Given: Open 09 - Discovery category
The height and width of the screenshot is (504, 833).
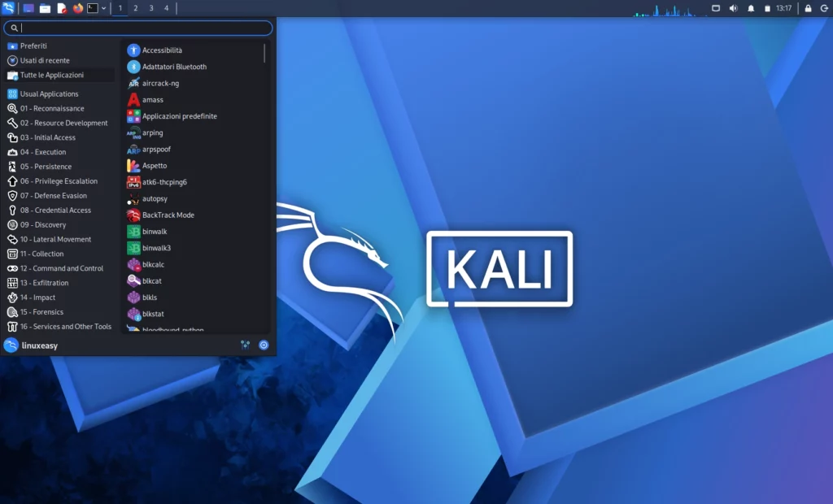Looking at the screenshot, I should (x=59, y=224).
